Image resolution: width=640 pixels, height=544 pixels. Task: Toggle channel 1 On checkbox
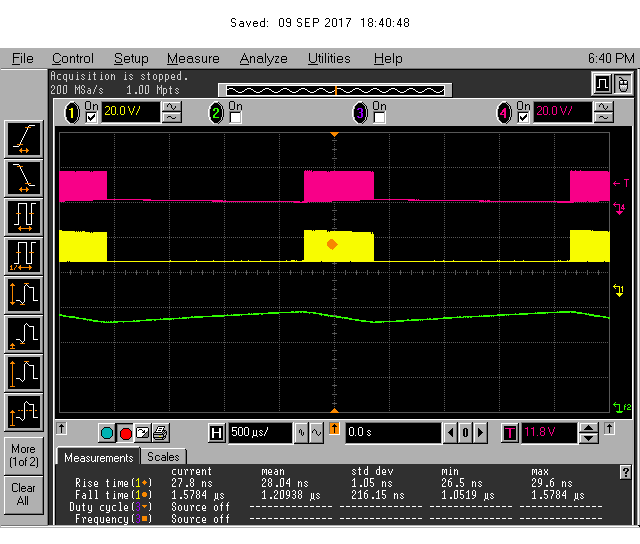(91, 118)
